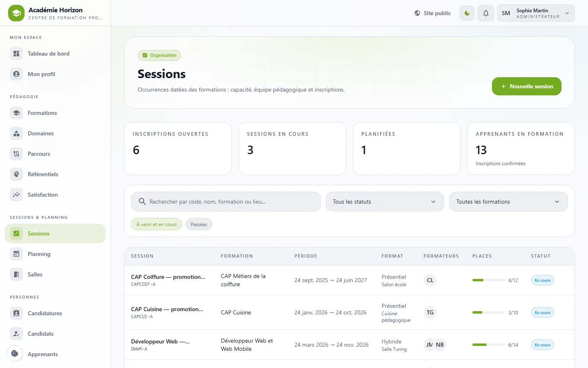588x368 pixels.
Task: Click the 'Inscriptions ouvertes' stat card
Action: tap(178, 148)
